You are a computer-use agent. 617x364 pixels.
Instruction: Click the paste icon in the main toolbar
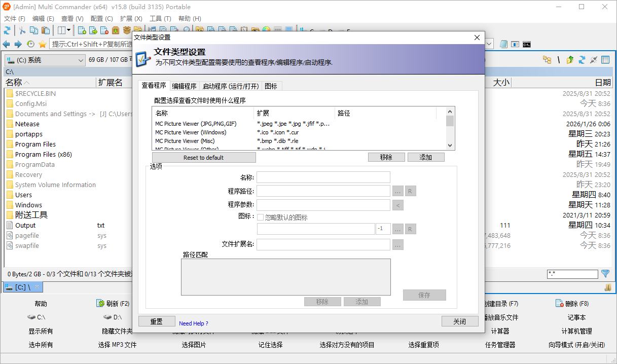(x=45, y=30)
